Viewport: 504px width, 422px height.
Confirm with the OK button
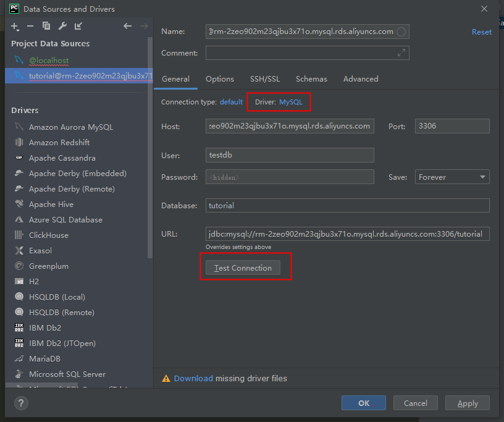(x=364, y=403)
